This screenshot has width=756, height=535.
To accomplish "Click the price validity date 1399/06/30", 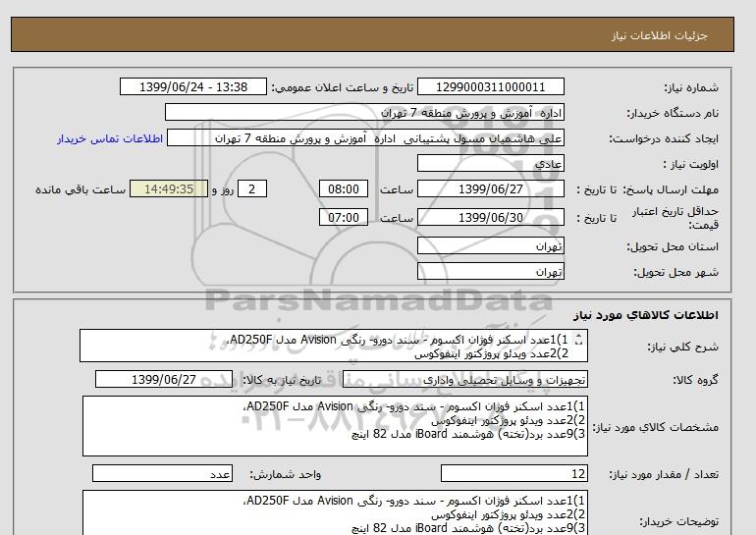I will (490, 217).
